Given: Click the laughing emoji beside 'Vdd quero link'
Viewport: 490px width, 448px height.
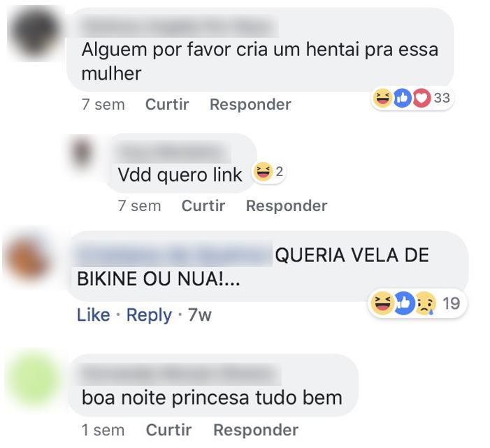Looking at the screenshot, I should tap(263, 171).
